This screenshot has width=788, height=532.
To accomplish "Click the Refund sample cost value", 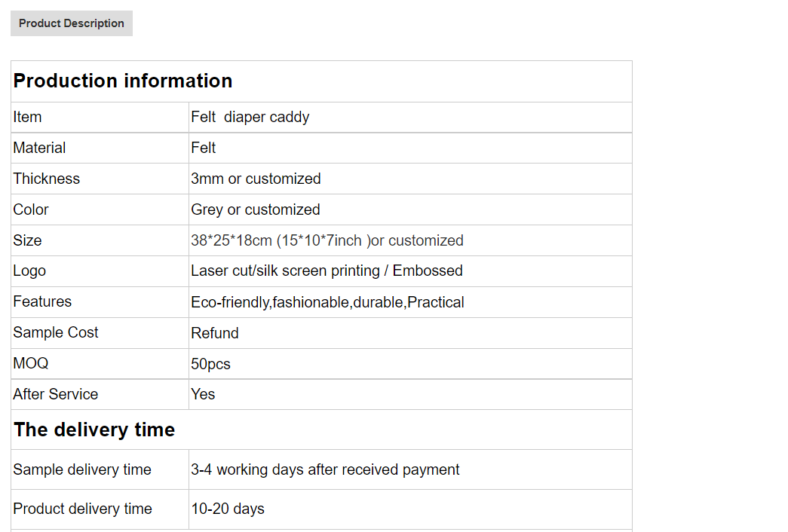I will (x=215, y=333).
